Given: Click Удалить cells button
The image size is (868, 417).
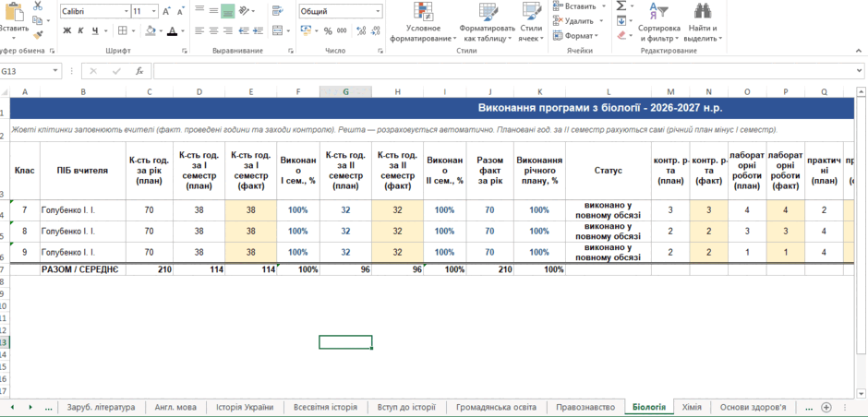Looking at the screenshot, I should [x=573, y=21].
